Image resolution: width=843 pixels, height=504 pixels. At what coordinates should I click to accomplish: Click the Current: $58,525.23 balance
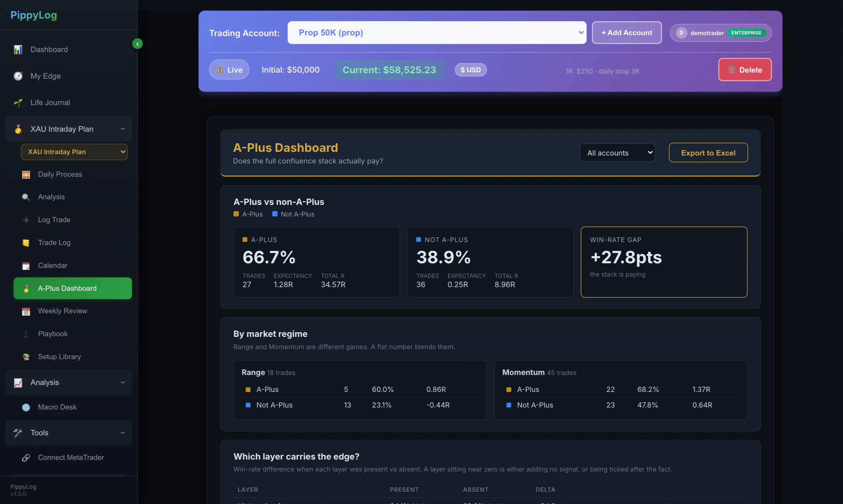[389, 70]
